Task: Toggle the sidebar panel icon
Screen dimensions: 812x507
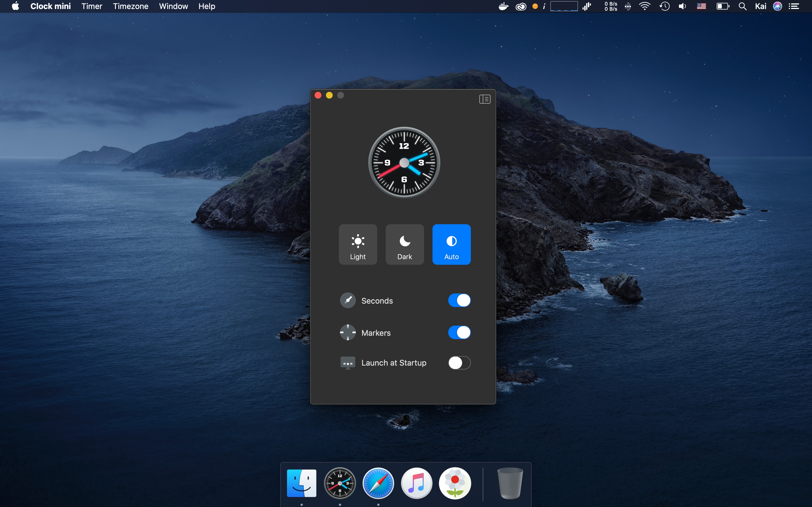Action: click(484, 99)
